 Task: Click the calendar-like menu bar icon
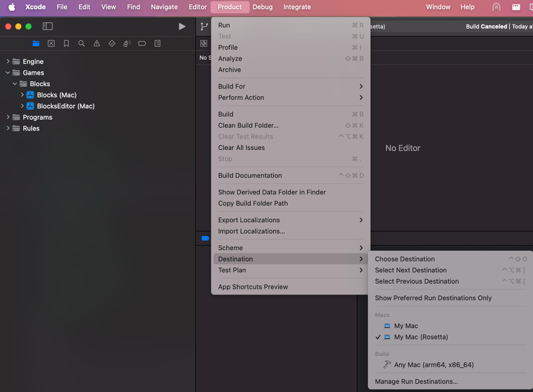click(x=516, y=7)
